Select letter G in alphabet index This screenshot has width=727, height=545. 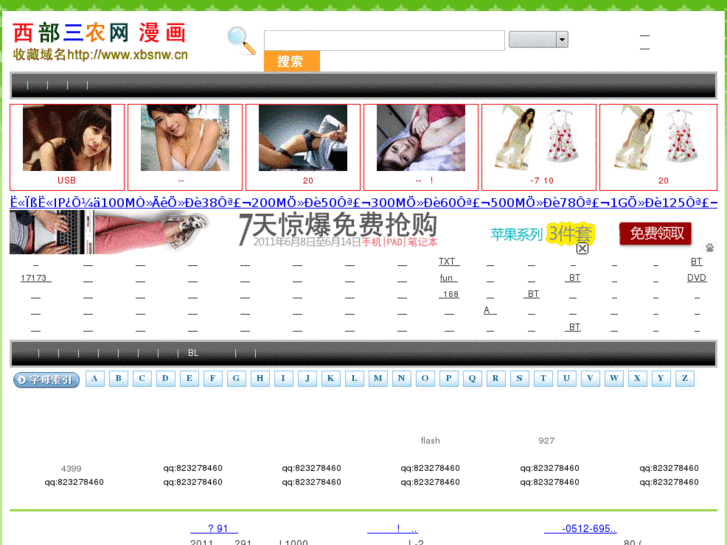coord(236,378)
